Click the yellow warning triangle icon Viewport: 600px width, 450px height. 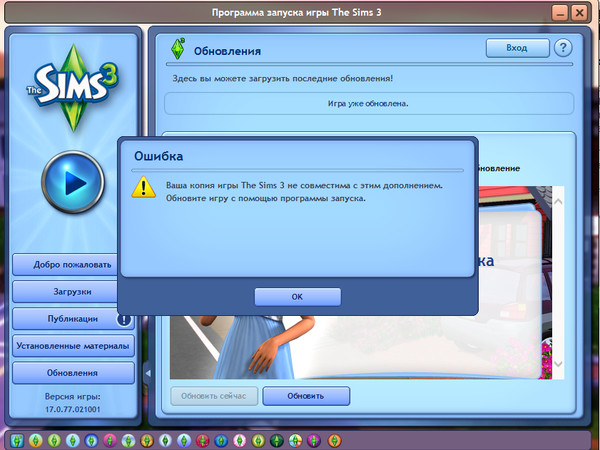click(143, 188)
